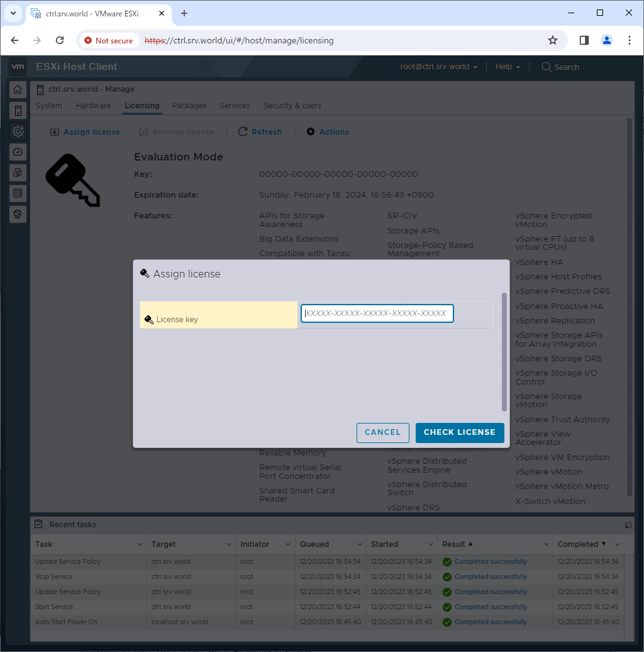
Task: Cancel the Assign license dialog
Action: 382,432
